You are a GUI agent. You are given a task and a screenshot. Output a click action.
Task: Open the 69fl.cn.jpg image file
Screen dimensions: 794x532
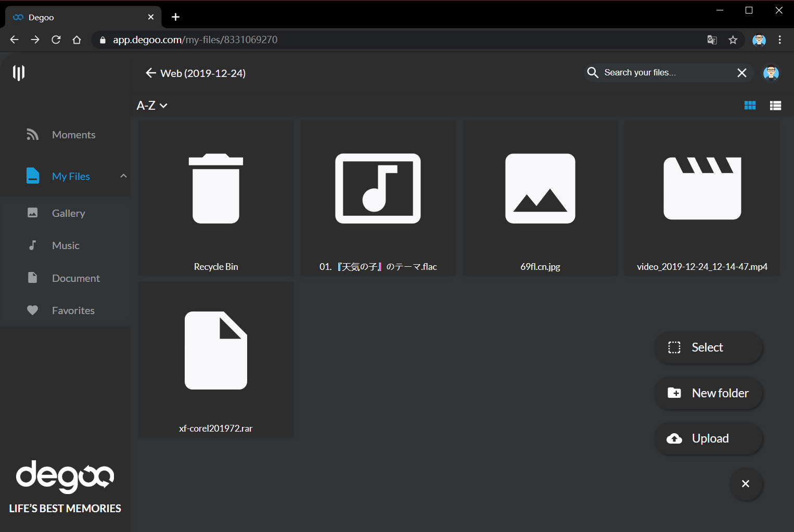tap(540, 198)
